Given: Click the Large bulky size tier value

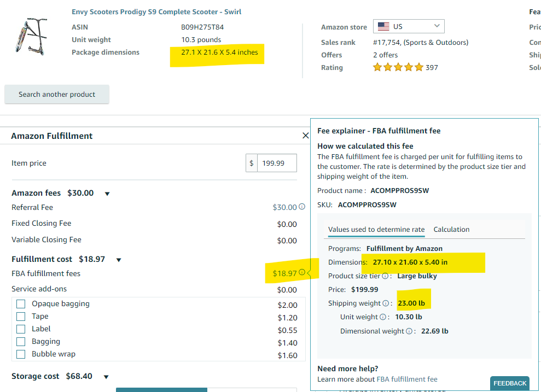Looking at the screenshot, I should 417,276.
